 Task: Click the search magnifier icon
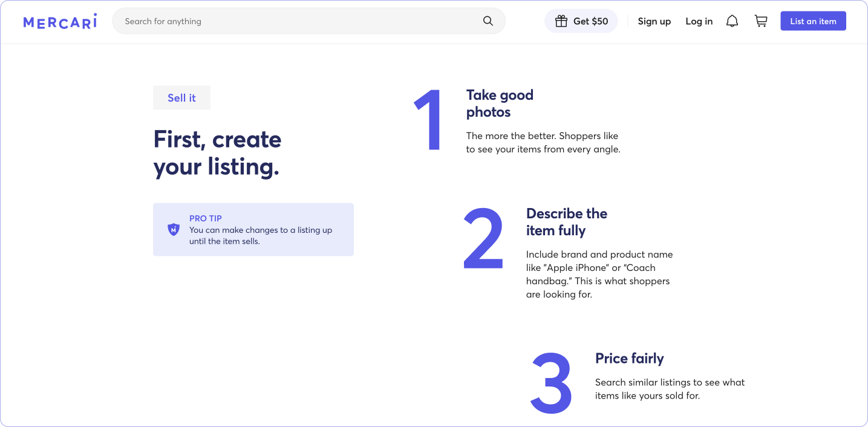pyautogui.click(x=488, y=21)
